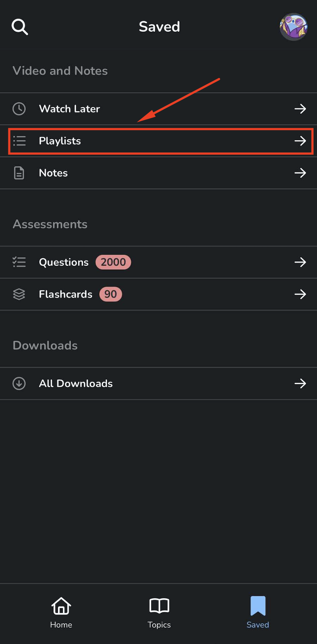317x644 pixels.
Task: Open Playlists via its right arrow
Action: pos(300,141)
